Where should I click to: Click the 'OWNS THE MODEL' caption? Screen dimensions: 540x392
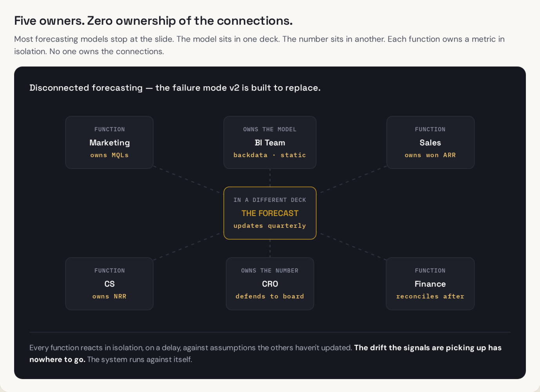270,129
